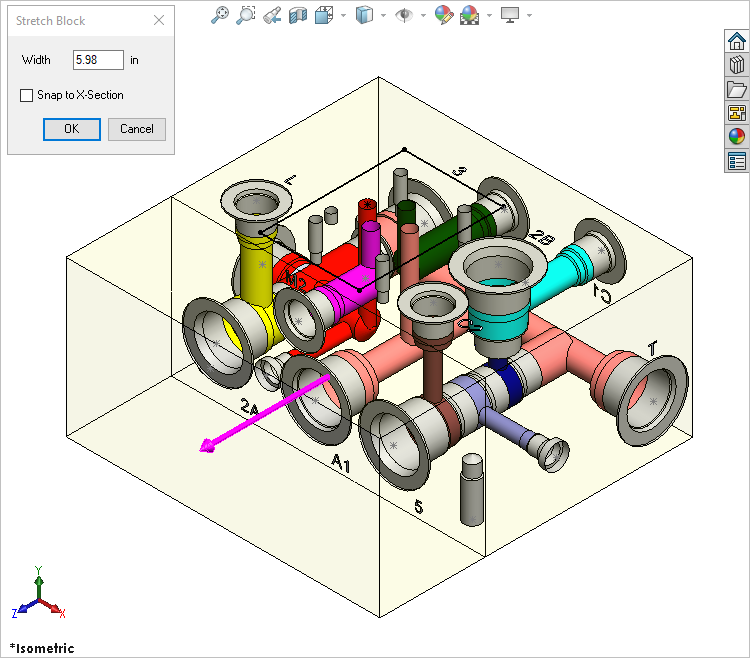
Task: Open the File Explorer pane tab
Action: pos(737,89)
